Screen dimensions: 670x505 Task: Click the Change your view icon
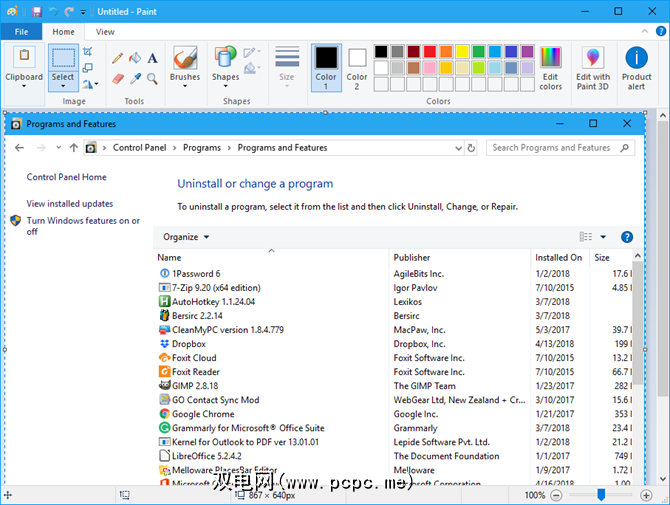(585, 237)
